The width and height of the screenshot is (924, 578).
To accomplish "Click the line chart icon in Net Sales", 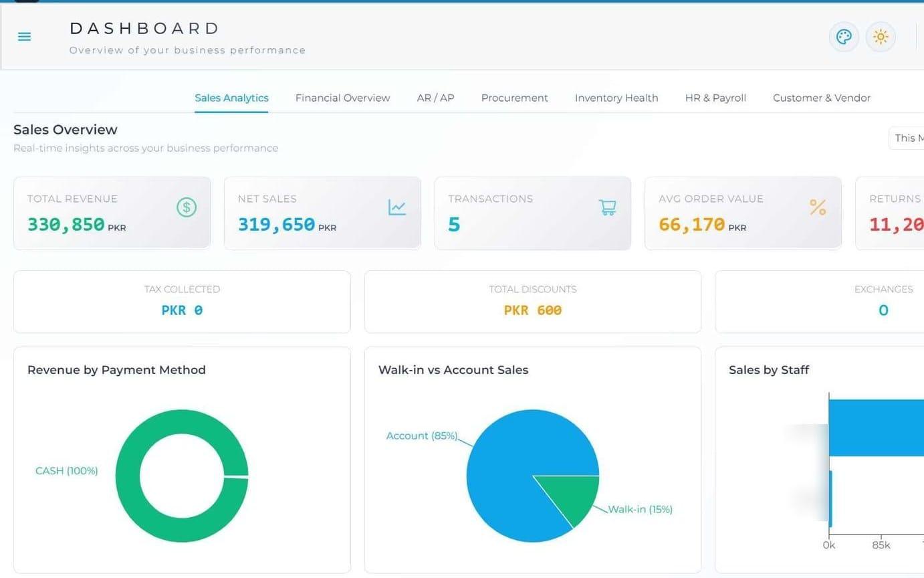I will pos(397,207).
